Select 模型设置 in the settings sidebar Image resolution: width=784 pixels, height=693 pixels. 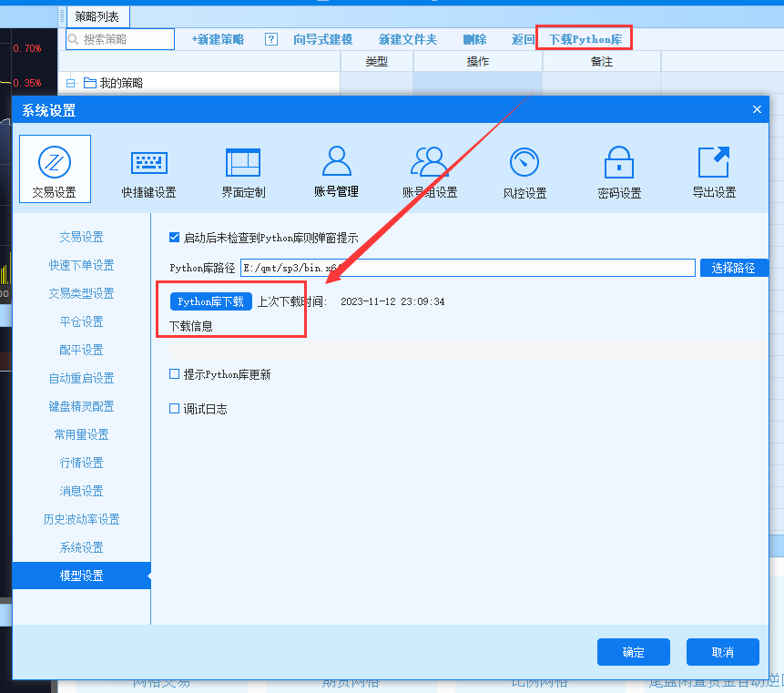(81, 575)
